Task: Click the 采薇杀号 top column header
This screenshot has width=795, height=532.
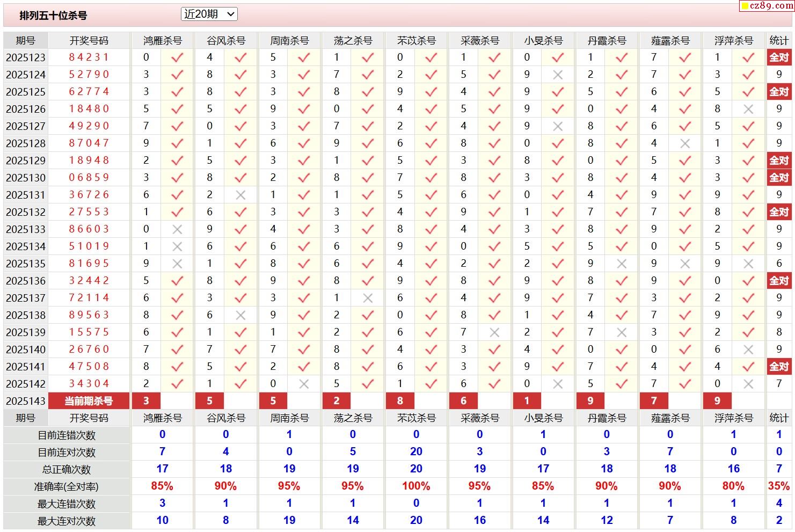Action: coord(480,41)
